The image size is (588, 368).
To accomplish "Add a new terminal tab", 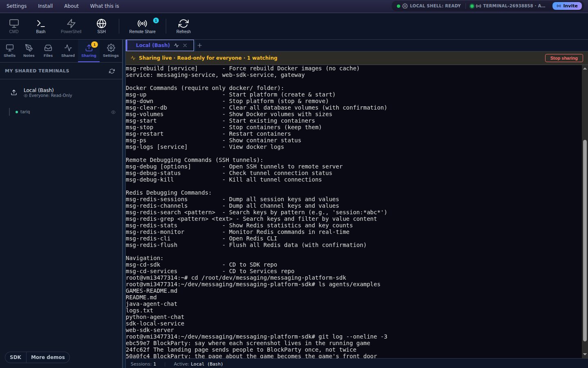I will point(200,45).
